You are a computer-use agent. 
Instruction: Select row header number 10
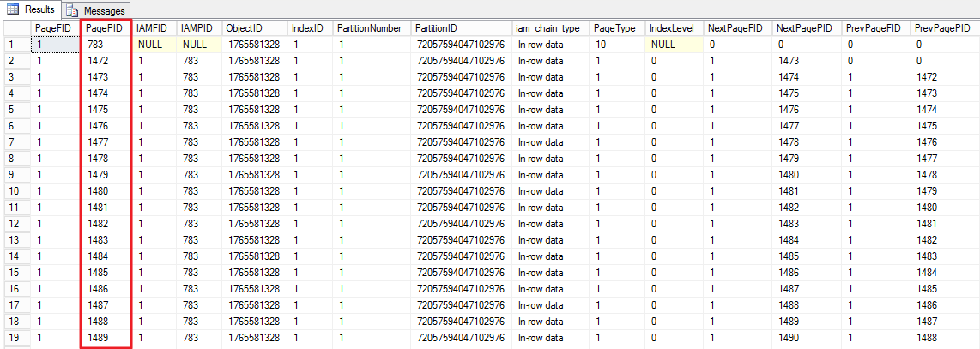[x=16, y=191]
